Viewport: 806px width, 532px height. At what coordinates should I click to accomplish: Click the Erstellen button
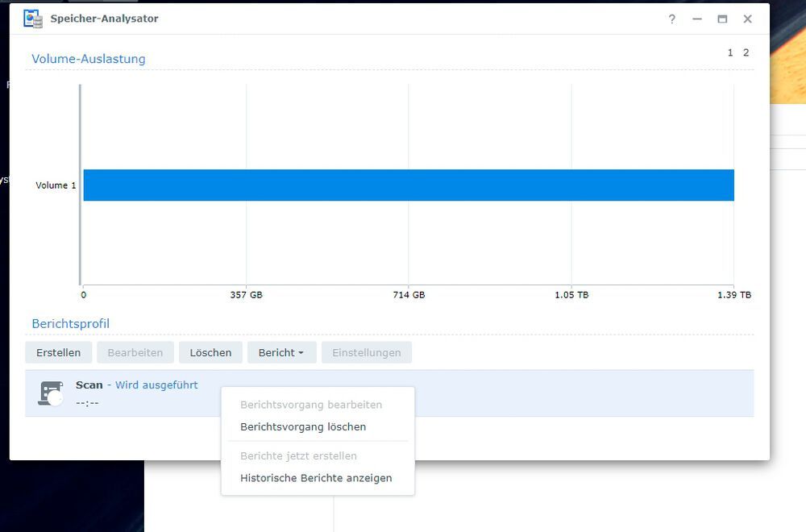tap(57, 352)
